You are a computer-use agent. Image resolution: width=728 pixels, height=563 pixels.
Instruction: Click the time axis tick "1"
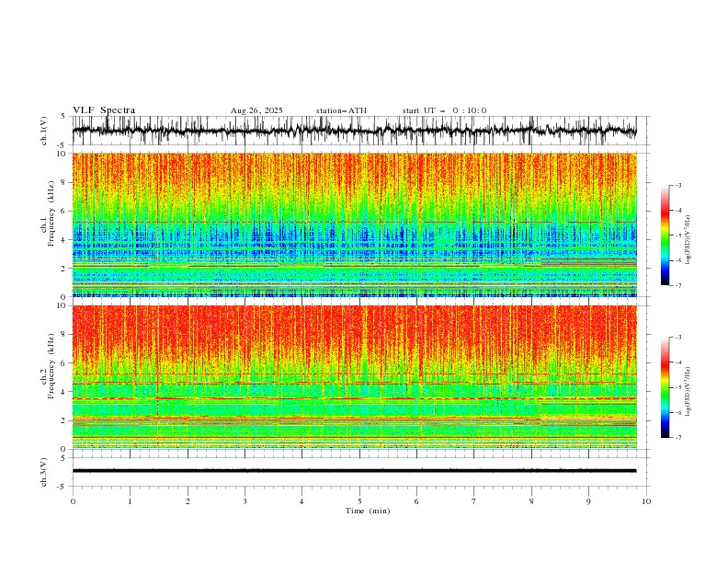pyautogui.click(x=130, y=501)
